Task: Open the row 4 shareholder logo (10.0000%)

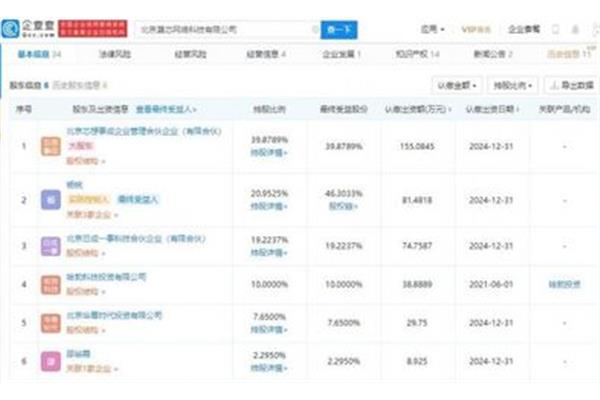Action: [51, 285]
